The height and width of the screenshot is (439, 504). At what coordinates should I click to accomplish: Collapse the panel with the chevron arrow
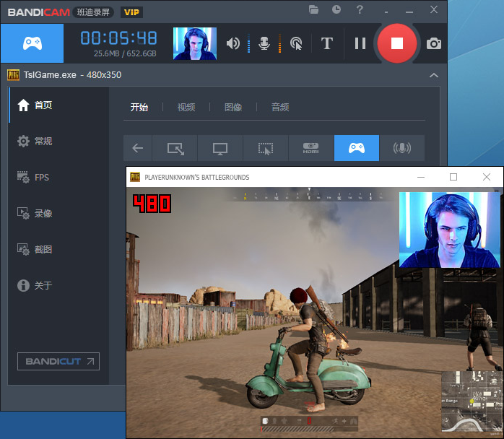[x=434, y=75]
